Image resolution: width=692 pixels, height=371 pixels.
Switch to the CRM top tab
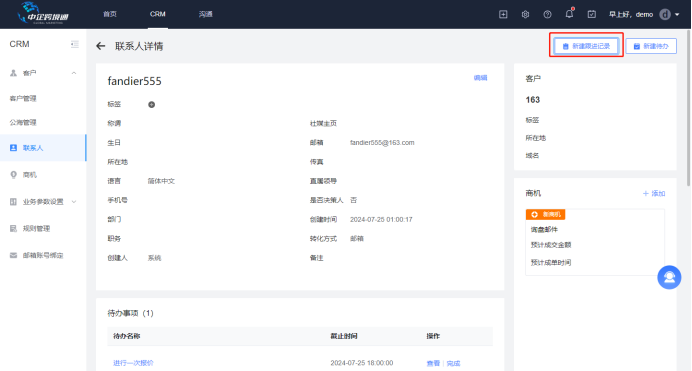[x=158, y=14]
